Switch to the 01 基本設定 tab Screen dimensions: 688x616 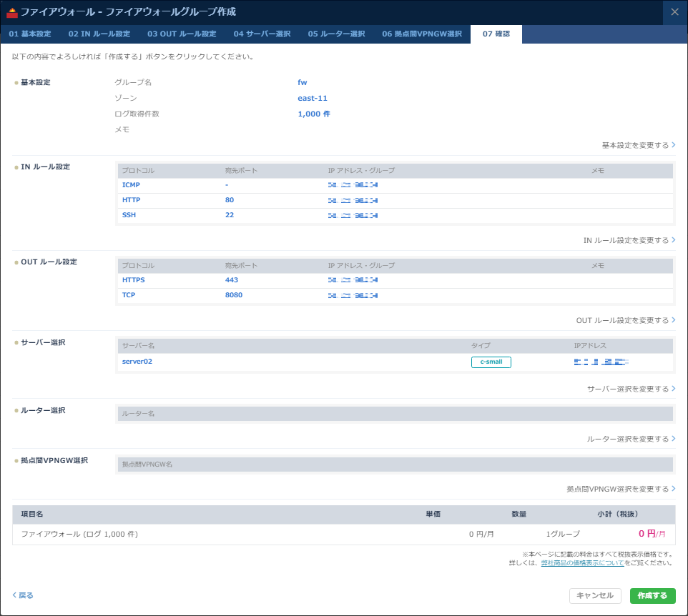30,34
